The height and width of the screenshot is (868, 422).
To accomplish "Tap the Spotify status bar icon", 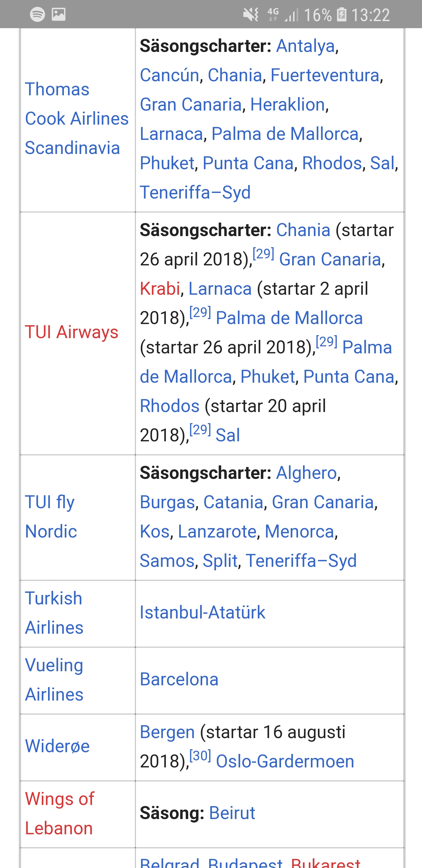I will (38, 14).
